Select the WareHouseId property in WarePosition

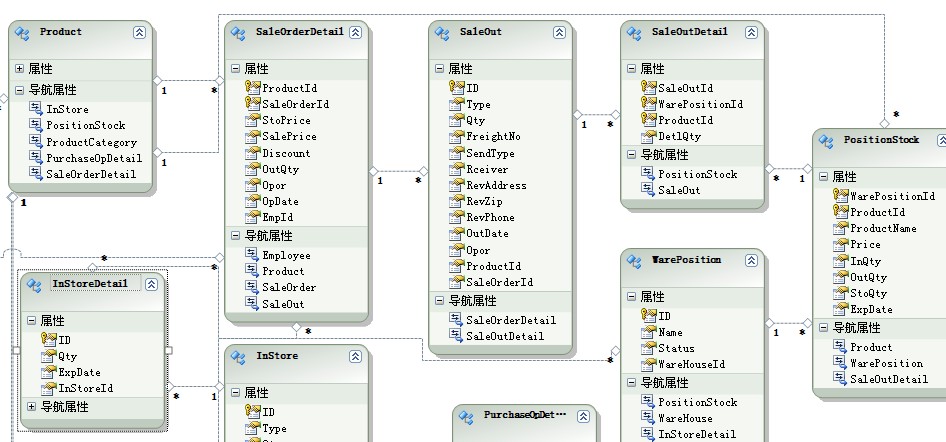[691, 364]
